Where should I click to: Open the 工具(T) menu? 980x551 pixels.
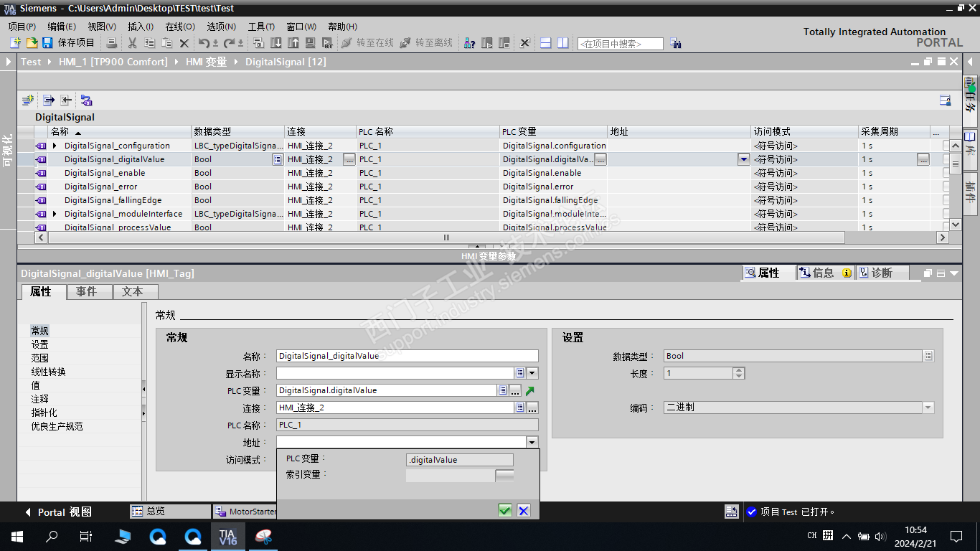(x=261, y=27)
